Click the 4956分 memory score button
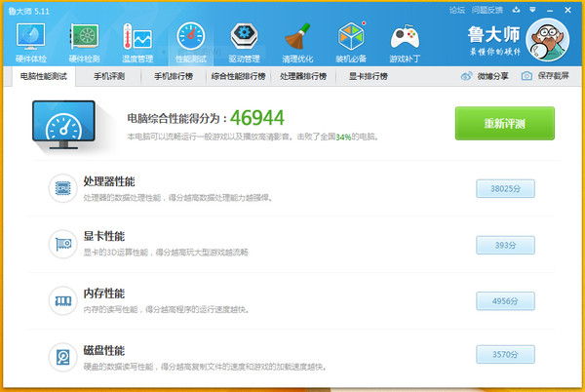This screenshot has width=585, height=392. click(505, 301)
